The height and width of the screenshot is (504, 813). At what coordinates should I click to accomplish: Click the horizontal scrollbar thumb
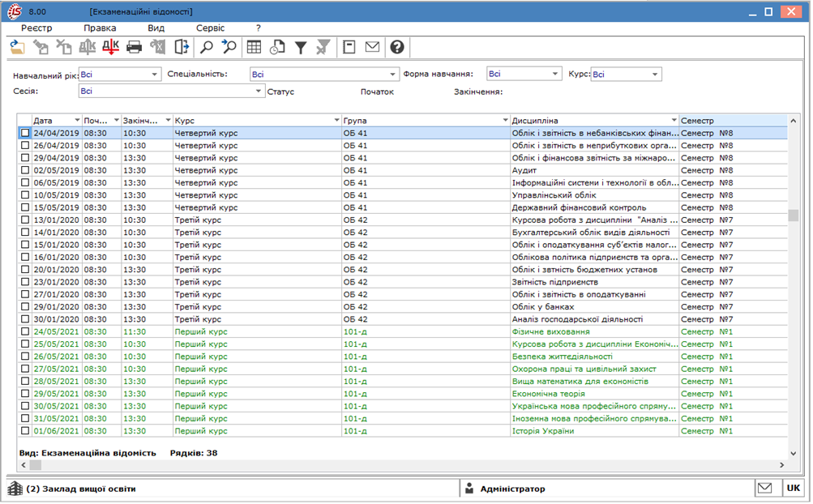35,465
